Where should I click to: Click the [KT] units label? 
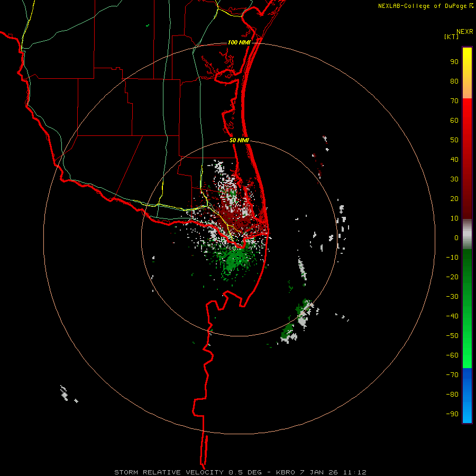(451, 36)
